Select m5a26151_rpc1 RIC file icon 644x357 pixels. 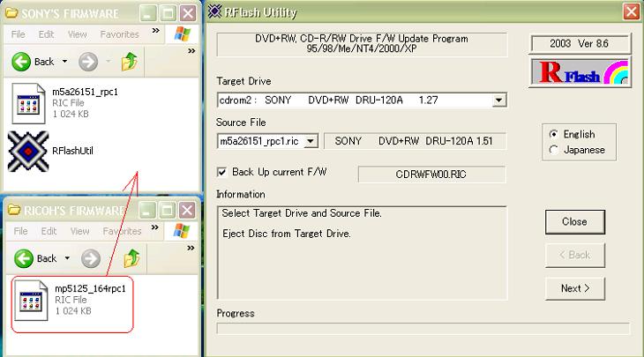pos(28,103)
